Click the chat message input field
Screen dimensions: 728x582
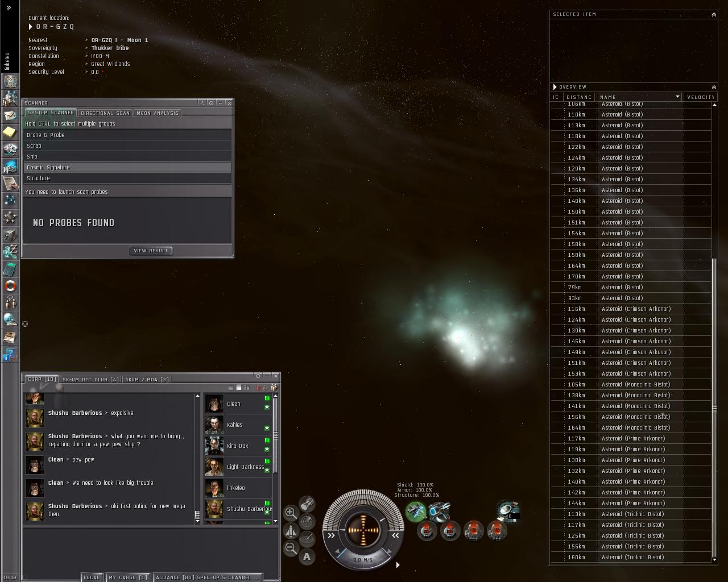pos(151,549)
